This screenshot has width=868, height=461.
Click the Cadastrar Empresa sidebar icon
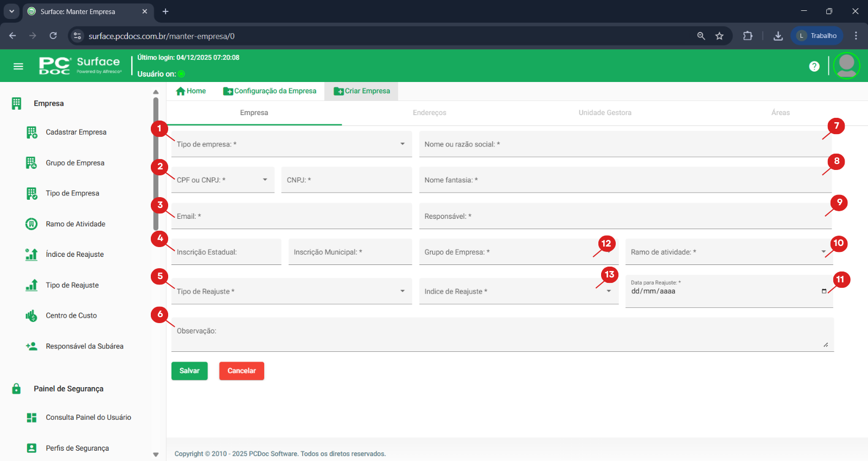pos(31,132)
